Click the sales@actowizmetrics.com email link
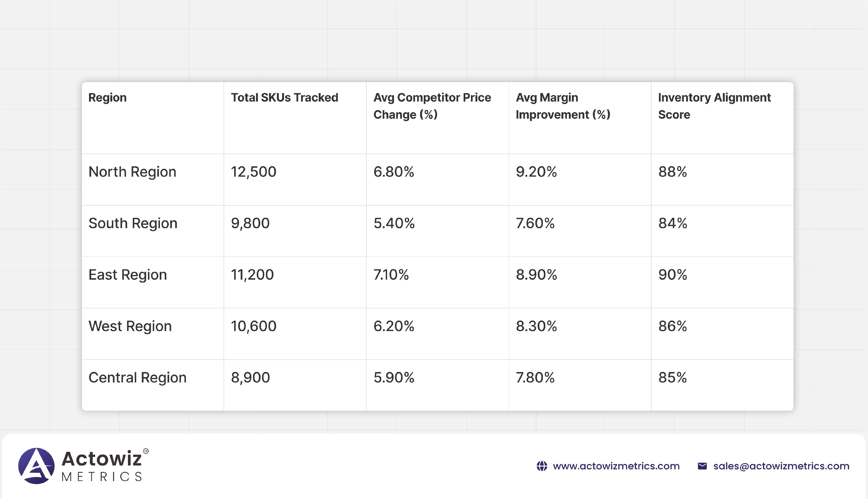The height and width of the screenshot is (499, 868). click(781, 466)
